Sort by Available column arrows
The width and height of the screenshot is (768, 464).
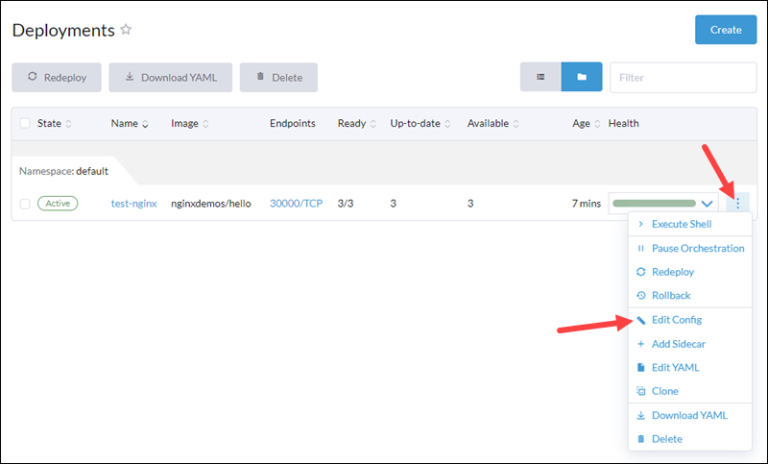516,123
